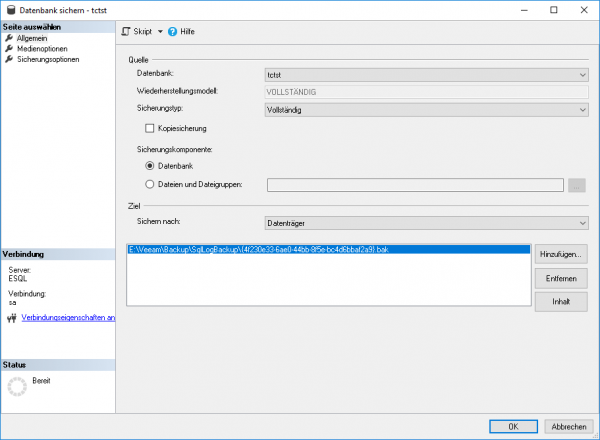
Task: Open the Skript dropdown arrow
Action: click(160, 32)
